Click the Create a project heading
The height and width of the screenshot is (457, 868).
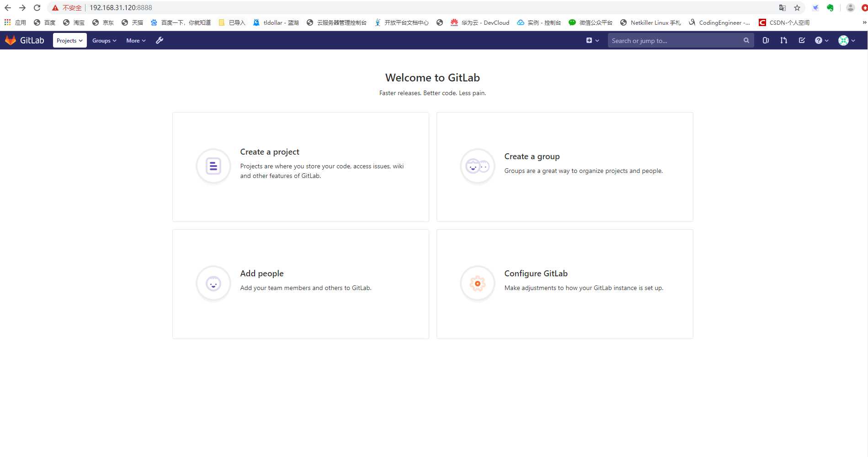[270, 152]
